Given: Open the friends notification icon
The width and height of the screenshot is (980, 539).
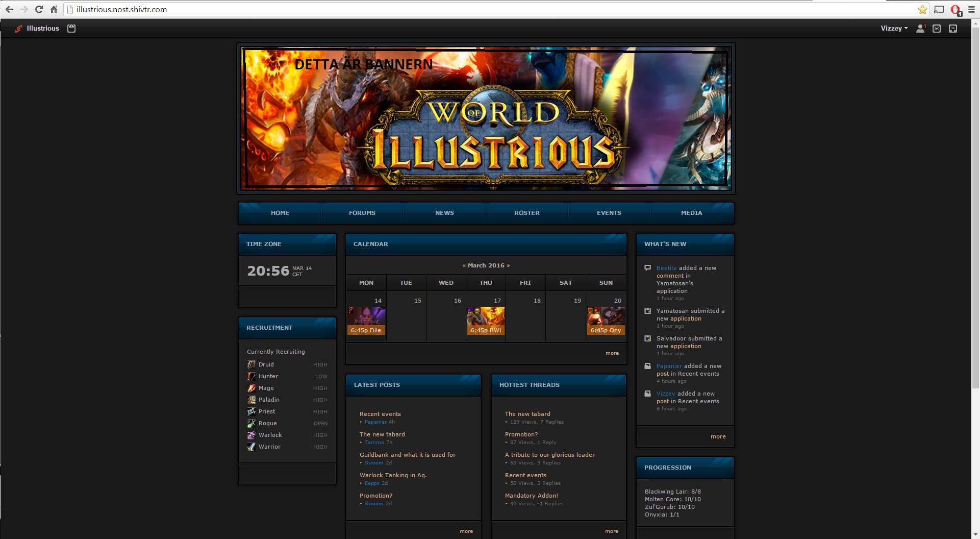Looking at the screenshot, I should coord(920,29).
